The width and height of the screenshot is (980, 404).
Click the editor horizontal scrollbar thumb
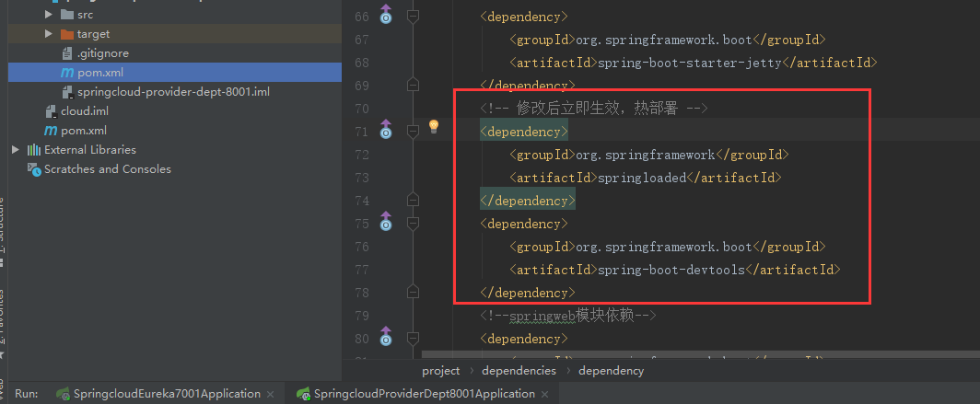pos(700,354)
